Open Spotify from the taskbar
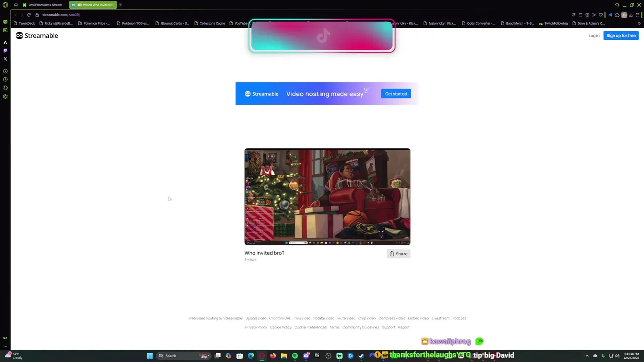The image size is (644, 362). [x=295, y=356]
